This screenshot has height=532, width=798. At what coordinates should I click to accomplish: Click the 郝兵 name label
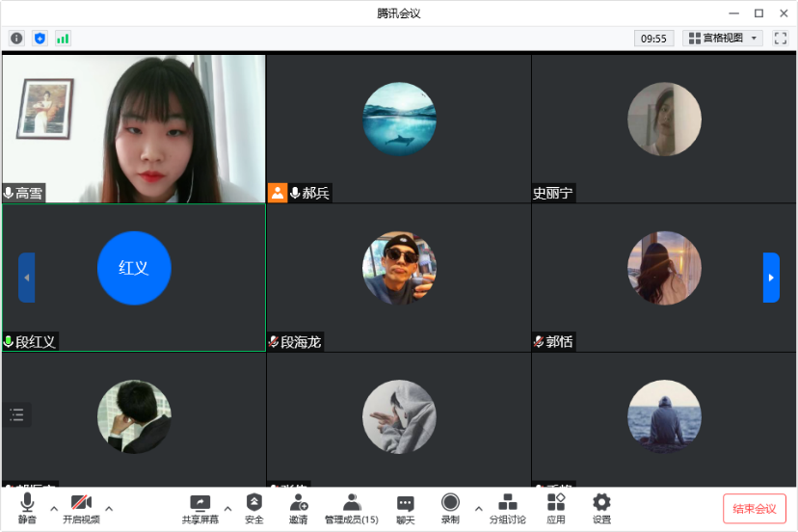[x=315, y=193]
